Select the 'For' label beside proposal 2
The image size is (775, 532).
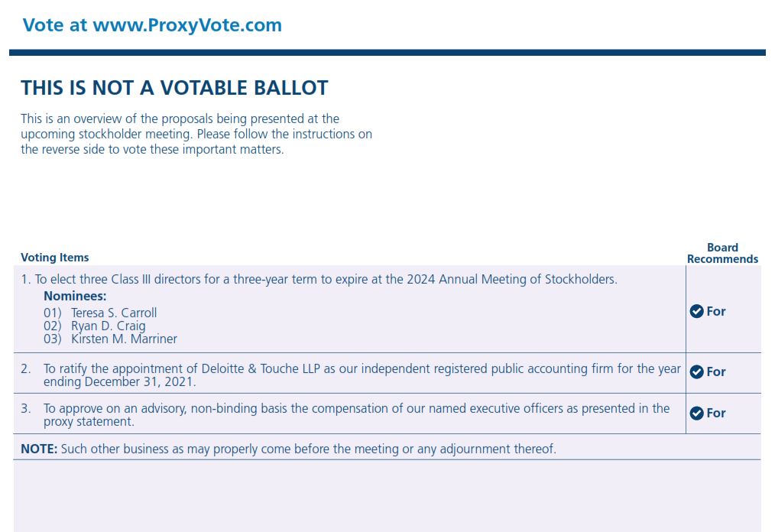point(716,371)
